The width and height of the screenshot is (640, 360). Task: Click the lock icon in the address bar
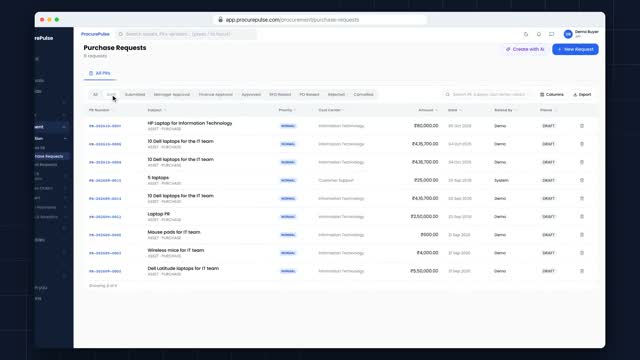click(x=220, y=20)
